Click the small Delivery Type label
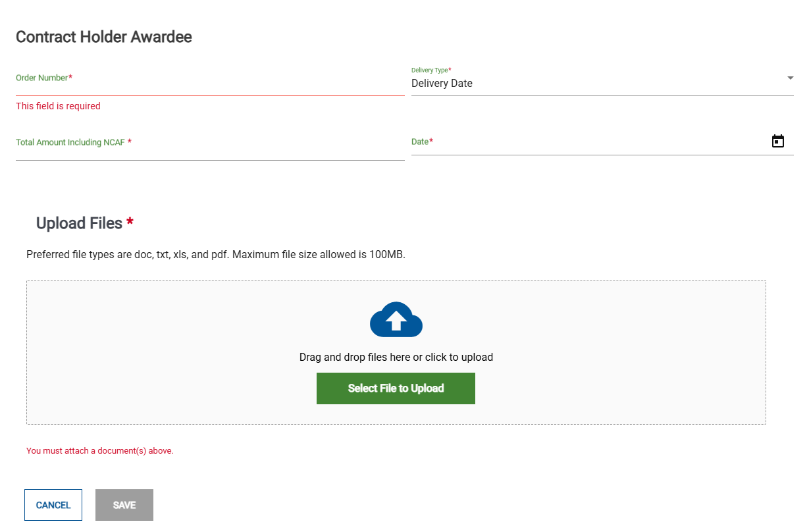 tap(429, 70)
